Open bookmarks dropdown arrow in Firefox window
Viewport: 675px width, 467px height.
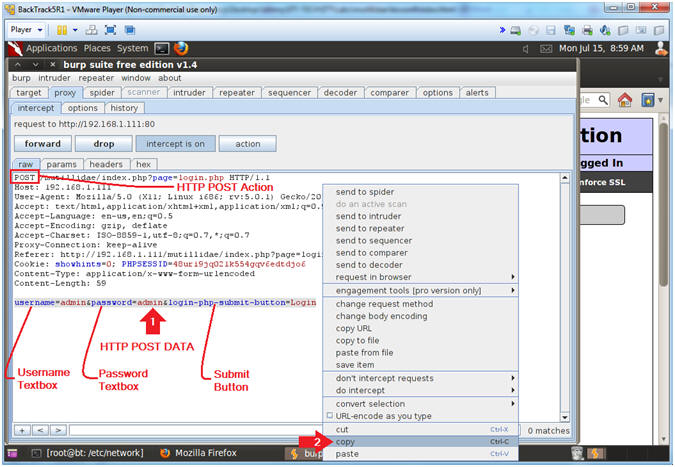pyautogui.click(x=660, y=100)
